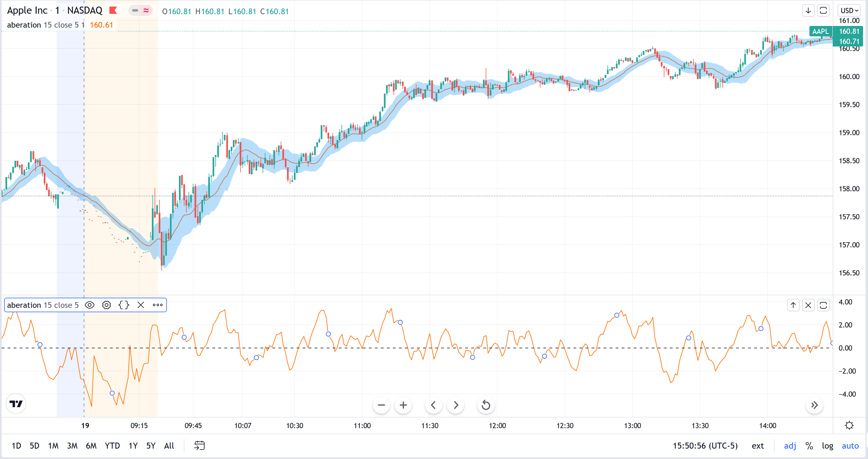Zoom out the chart with minus button

pos(381,405)
